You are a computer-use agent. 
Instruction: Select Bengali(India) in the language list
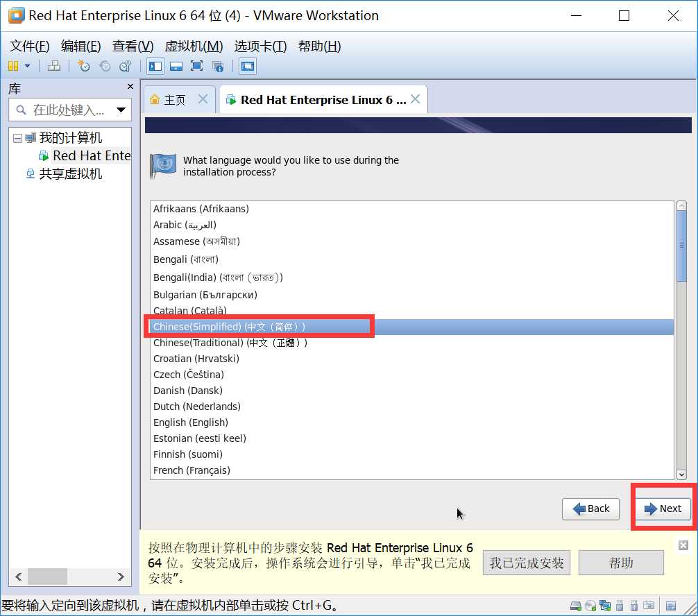411,277
